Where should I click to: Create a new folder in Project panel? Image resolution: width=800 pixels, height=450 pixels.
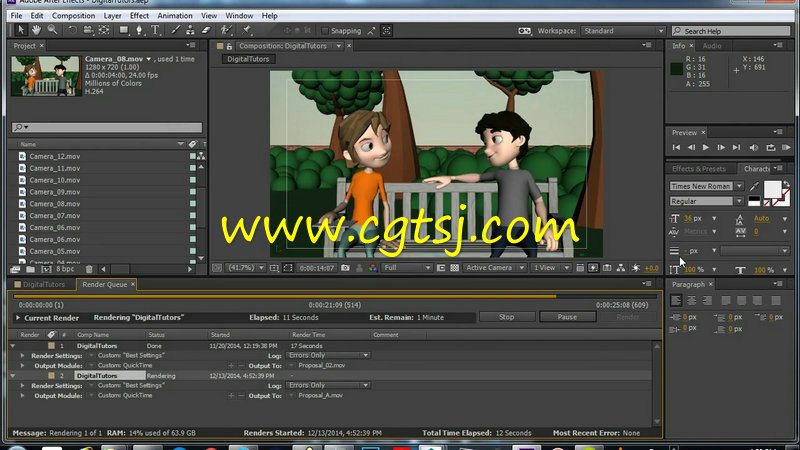click(31, 269)
